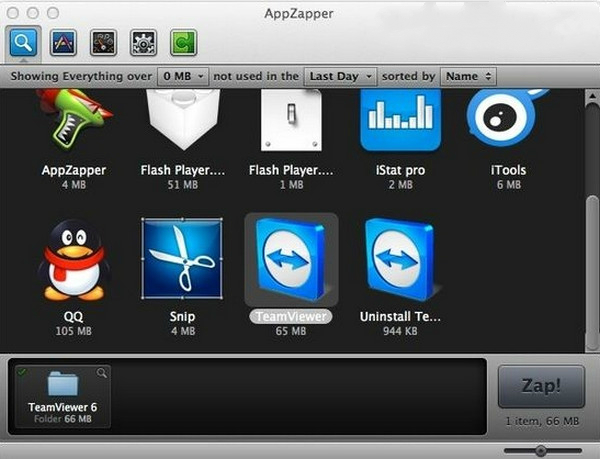
Task: Click the vertical scrollbar thumb
Action: [593, 272]
